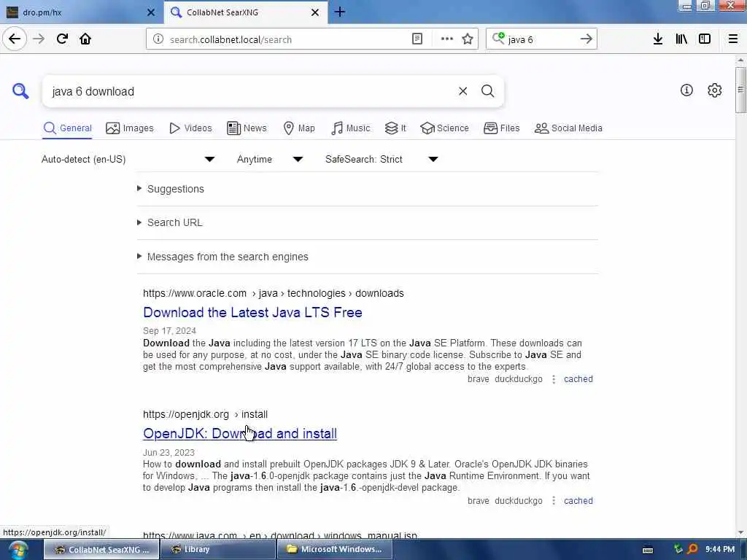Open the Windows Start menu
Viewport: 747px width, 560px height.
(18, 550)
